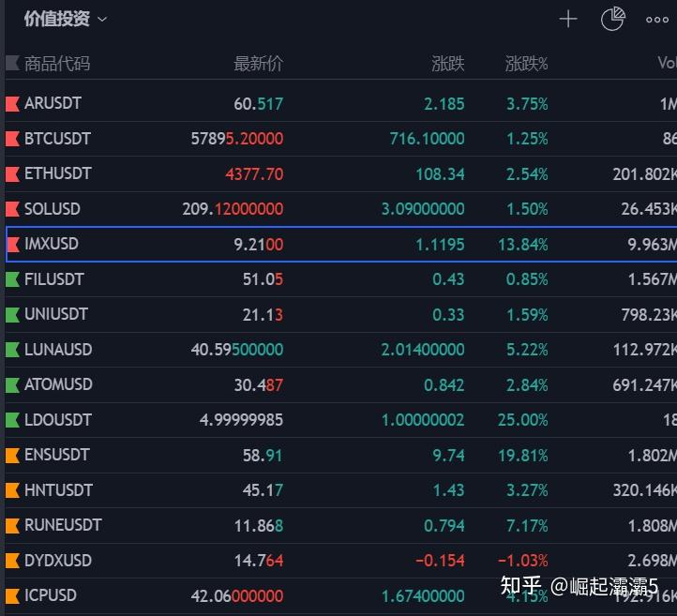Select the ATOMUSD symbol
Screen dimensions: 677x616
click(58, 384)
